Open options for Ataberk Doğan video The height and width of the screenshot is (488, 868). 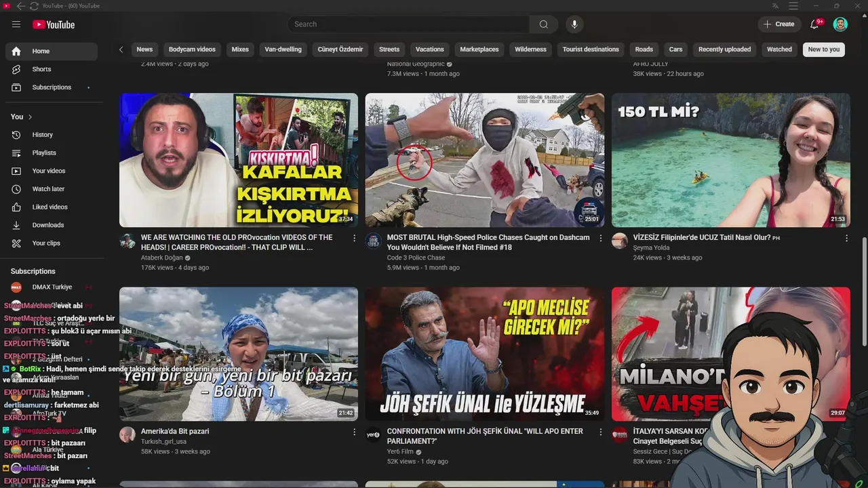(354, 238)
